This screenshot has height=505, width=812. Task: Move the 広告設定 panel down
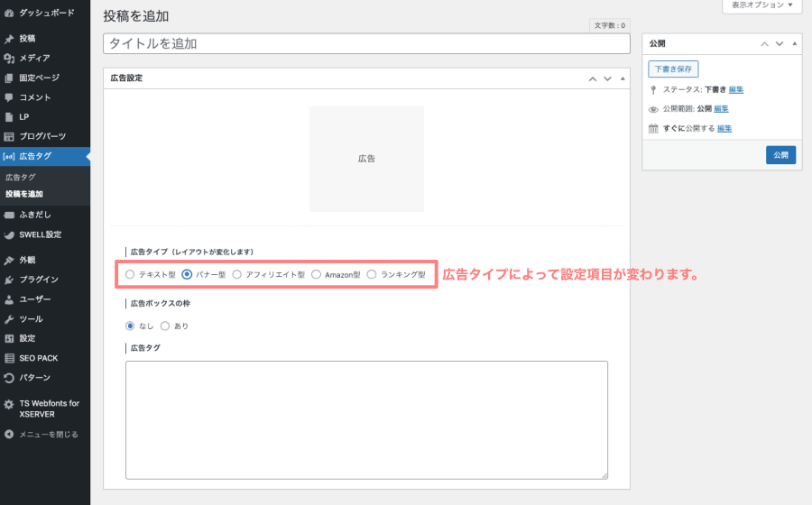pos(607,78)
